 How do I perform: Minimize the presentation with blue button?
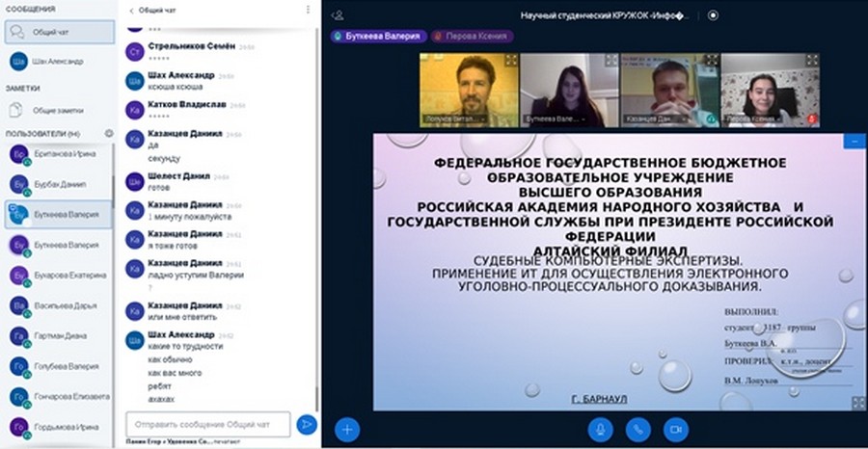(854, 141)
